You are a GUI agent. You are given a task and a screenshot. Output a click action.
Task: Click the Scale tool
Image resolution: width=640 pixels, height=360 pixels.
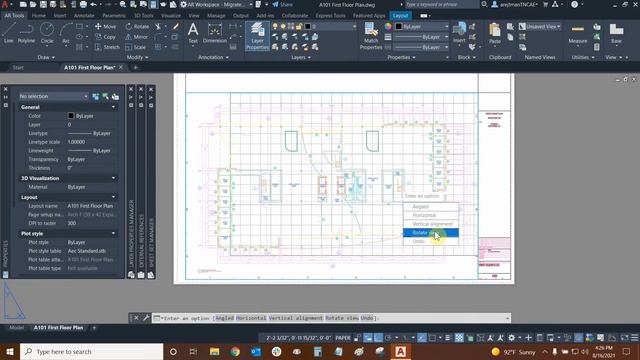pos(136,47)
